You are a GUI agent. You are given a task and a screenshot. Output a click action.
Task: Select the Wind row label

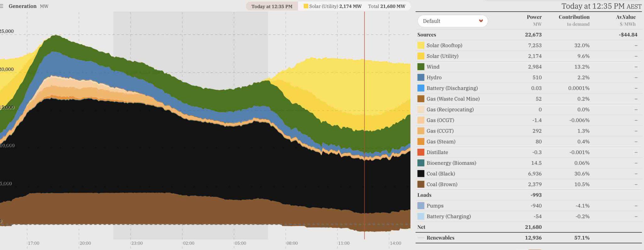pyautogui.click(x=433, y=67)
